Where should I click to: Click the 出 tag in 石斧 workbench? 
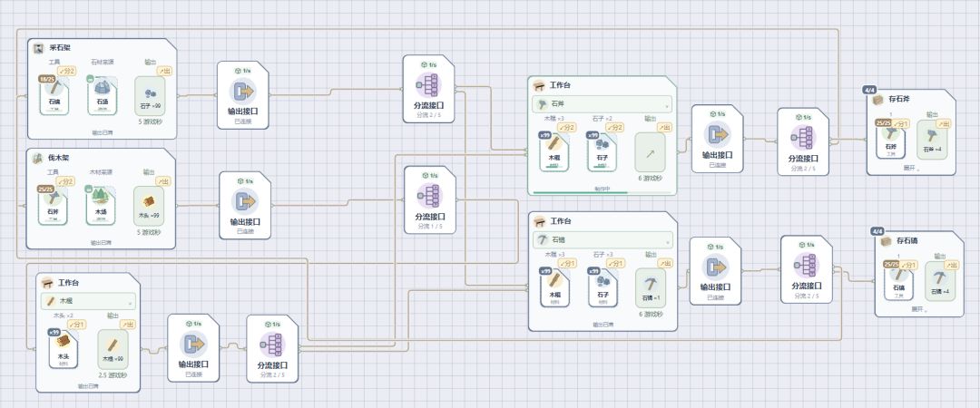666,127
